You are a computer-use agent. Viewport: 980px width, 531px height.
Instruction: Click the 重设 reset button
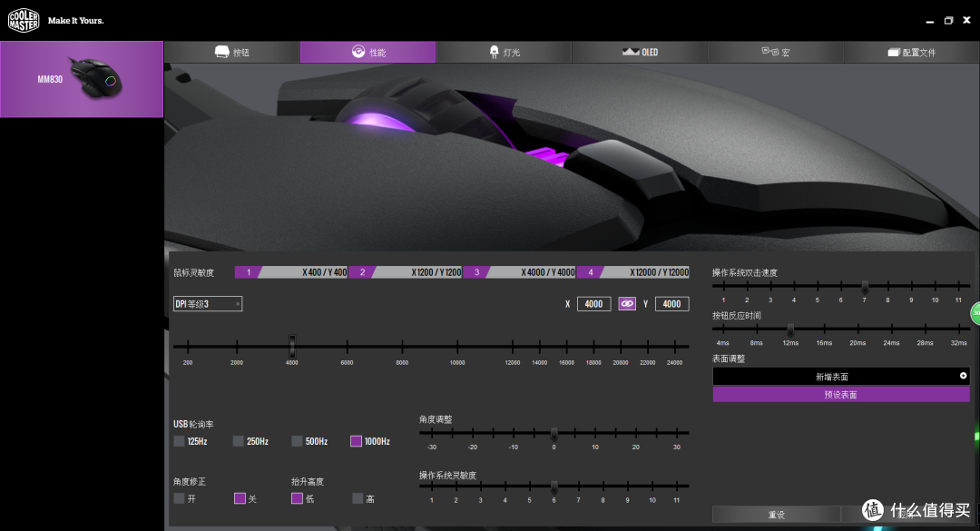pos(776,514)
